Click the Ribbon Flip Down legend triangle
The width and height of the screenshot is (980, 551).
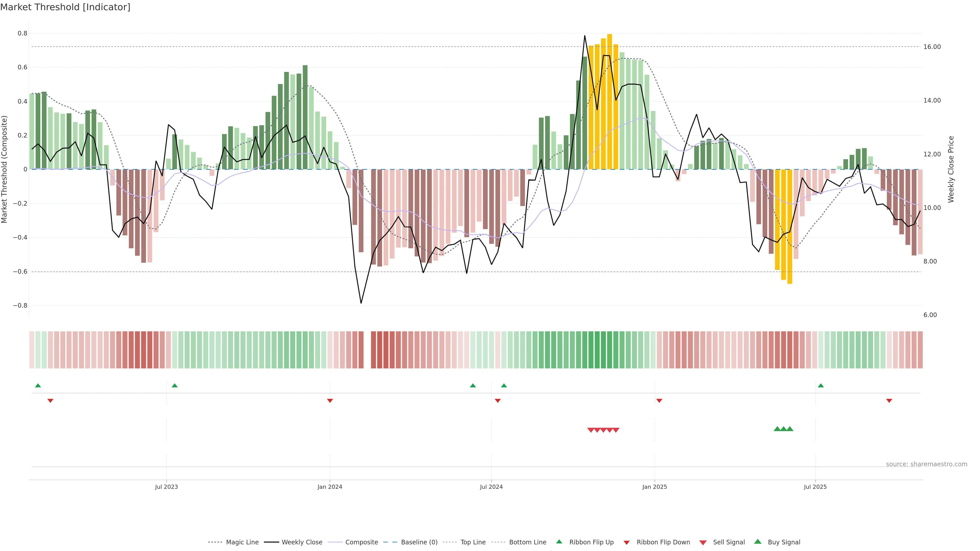coord(627,543)
